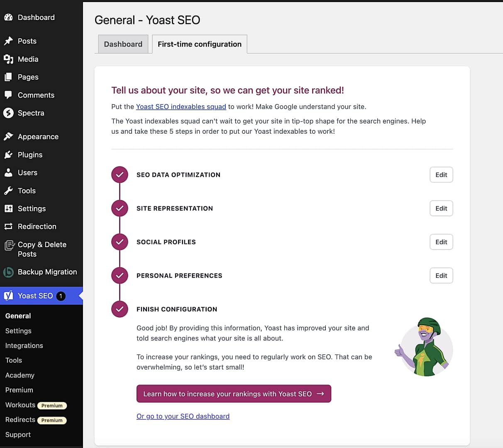Click the Appearance paintbrush icon
This screenshot has height=448, width=503.
point(8,137)
